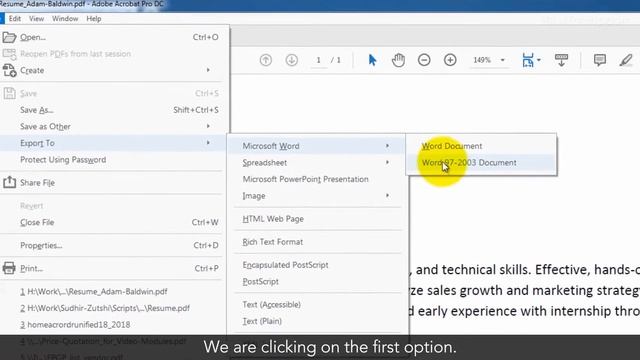The width and height of the screenshot is (640, 360).
Task: Activate the Hand pan tool
Action: (398, 60)
